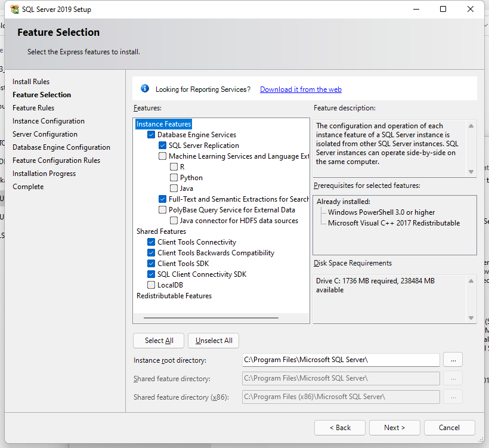
Task: Click the Disk Space Requirements label
Action: (x=352, y=263)
